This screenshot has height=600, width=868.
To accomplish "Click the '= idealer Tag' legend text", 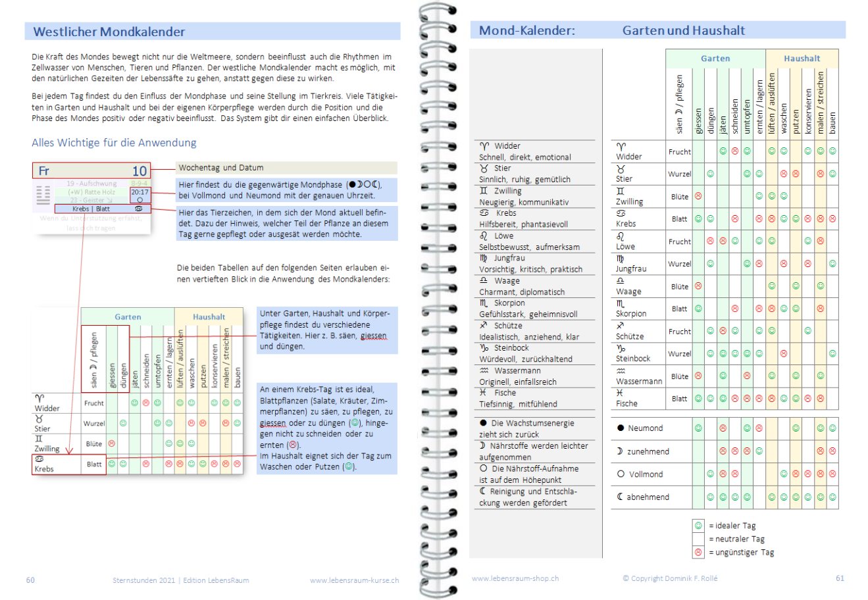I will tap(732, 526).
